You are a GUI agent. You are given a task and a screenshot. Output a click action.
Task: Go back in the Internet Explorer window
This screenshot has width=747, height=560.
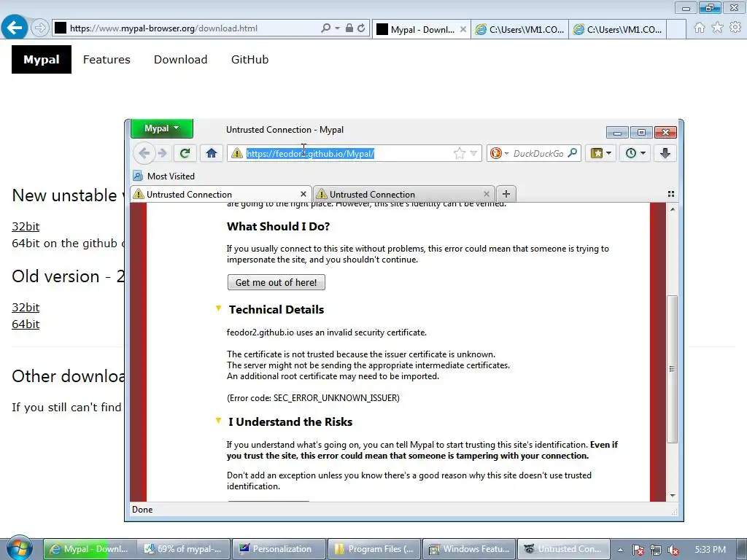click(15, 28)
